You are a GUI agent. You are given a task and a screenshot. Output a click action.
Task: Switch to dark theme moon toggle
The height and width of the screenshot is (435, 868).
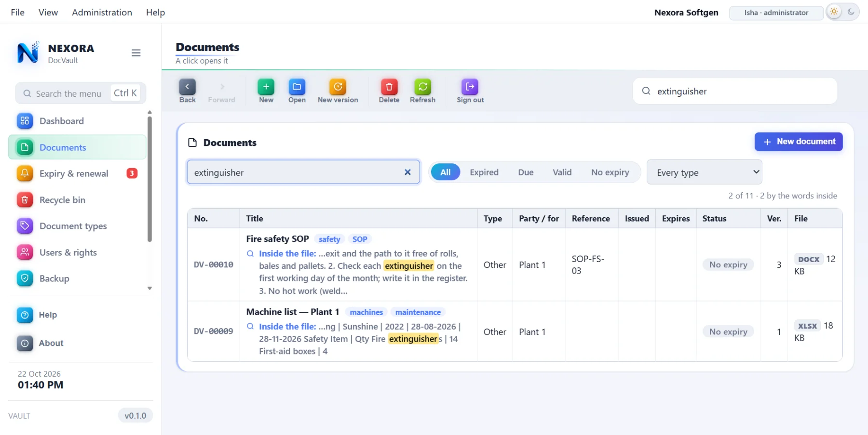[x=851, y=12]
